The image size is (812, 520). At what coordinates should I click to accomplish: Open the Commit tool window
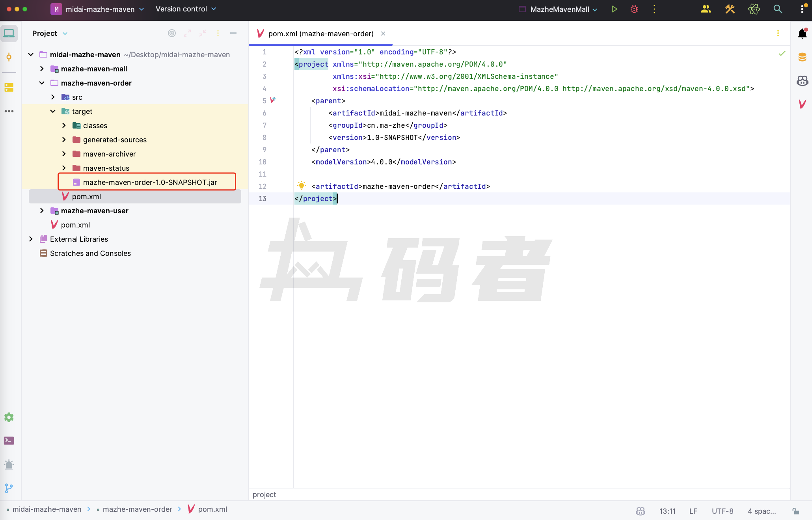[9, 58]
